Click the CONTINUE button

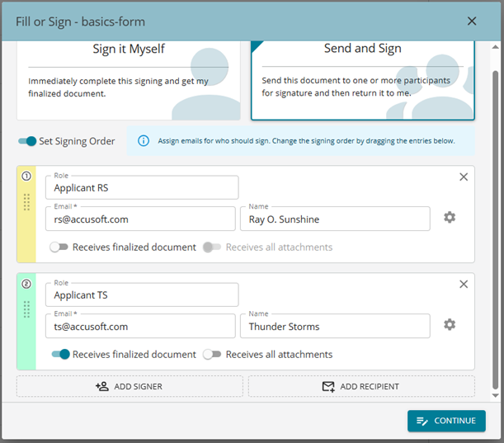[x=446, y=421]
